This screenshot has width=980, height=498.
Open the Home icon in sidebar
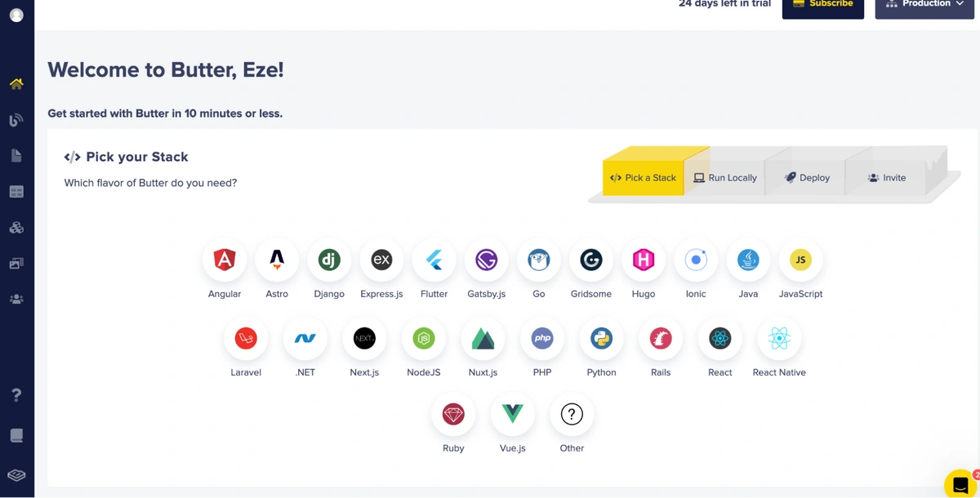click(x=16, y=84)
